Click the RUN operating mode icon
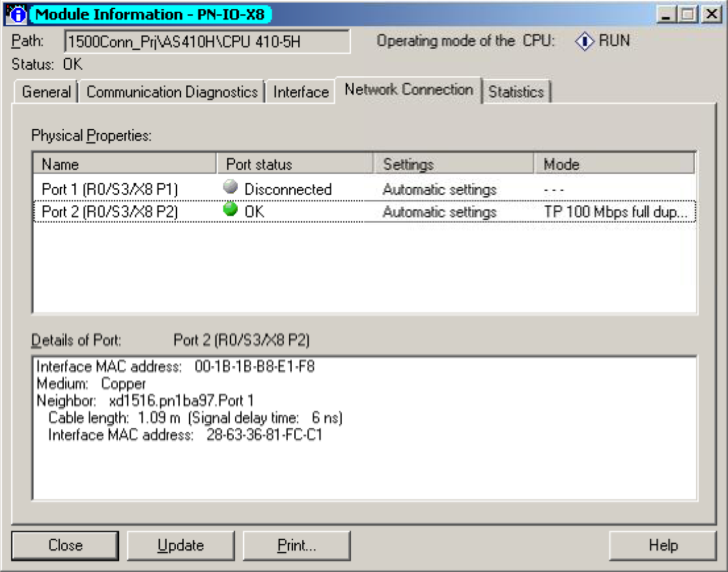The height and width of the screenshot is (572, 728). (585, 41)
